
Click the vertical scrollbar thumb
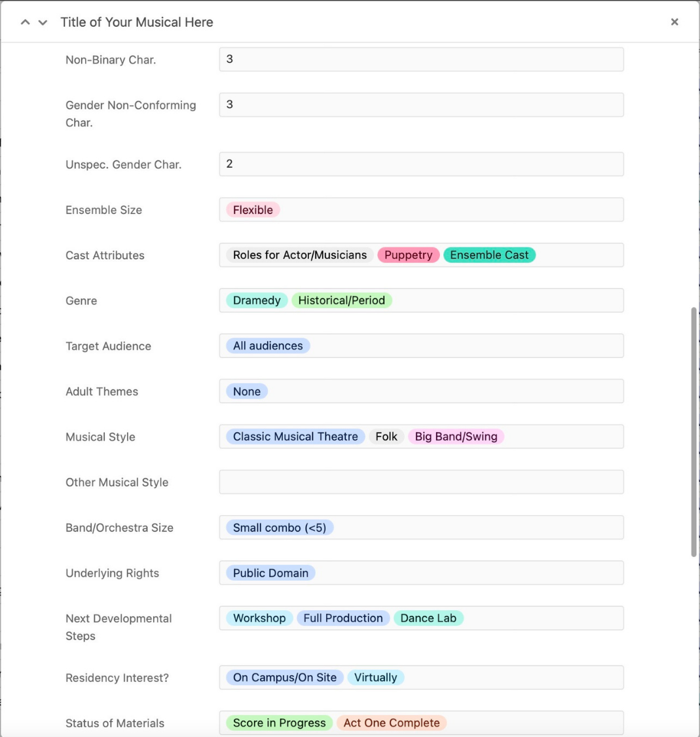point(694,432)
